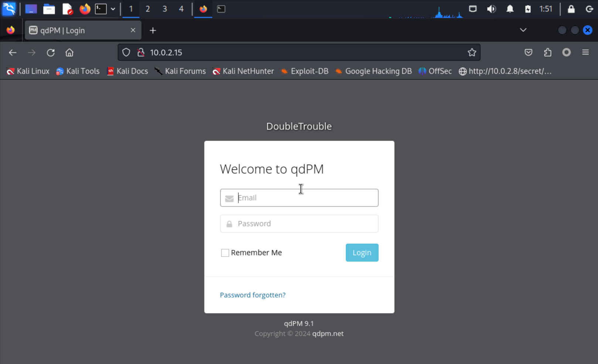Click into the Email input field
Viewport: 598px width, 364px height.
[299, 198]
